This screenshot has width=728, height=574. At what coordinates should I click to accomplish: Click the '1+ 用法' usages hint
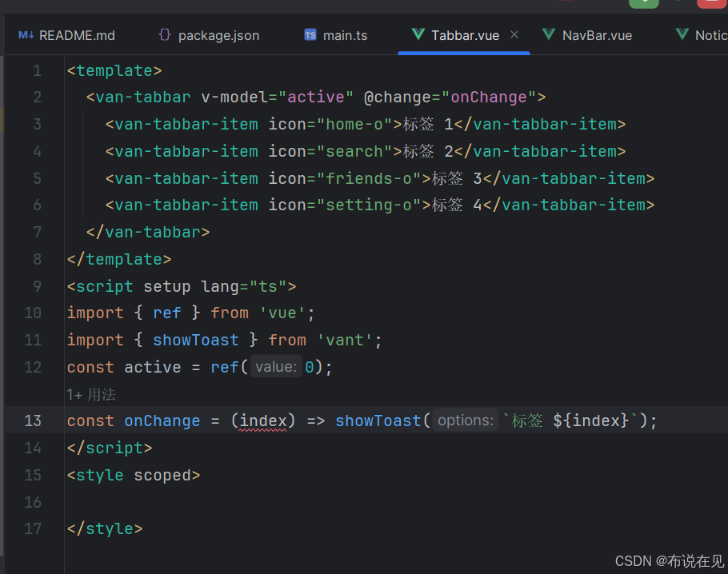91,395
